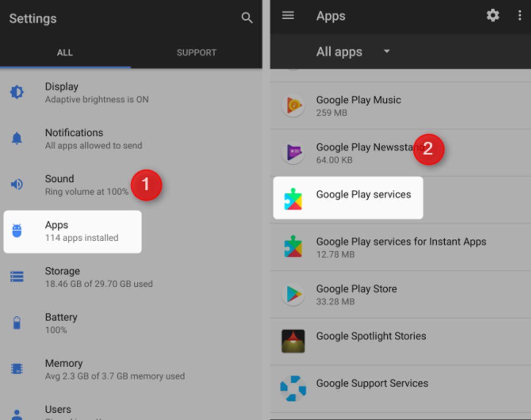The height and width of the screenshot is (420, 531).
Task: Select Google Play services for Instant Apps
Action: point(400,247)
